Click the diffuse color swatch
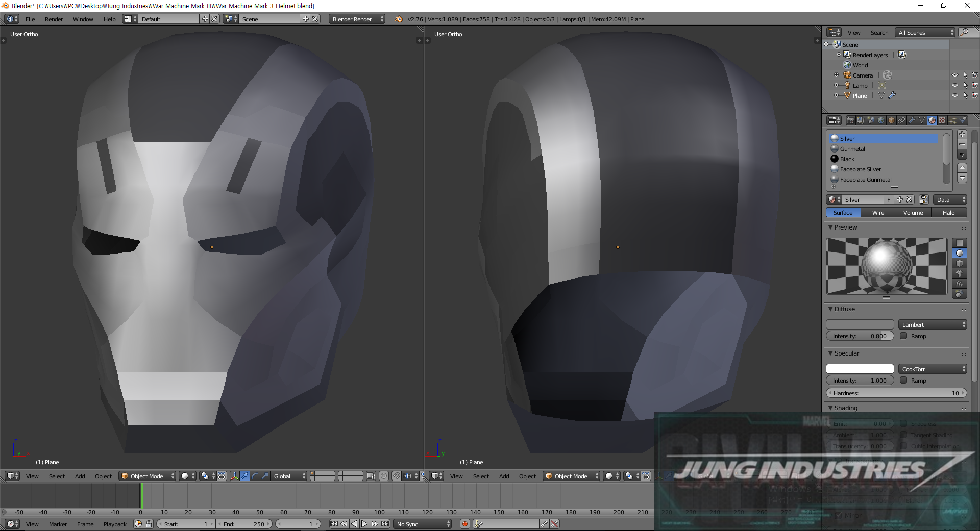 coord(860,324)
